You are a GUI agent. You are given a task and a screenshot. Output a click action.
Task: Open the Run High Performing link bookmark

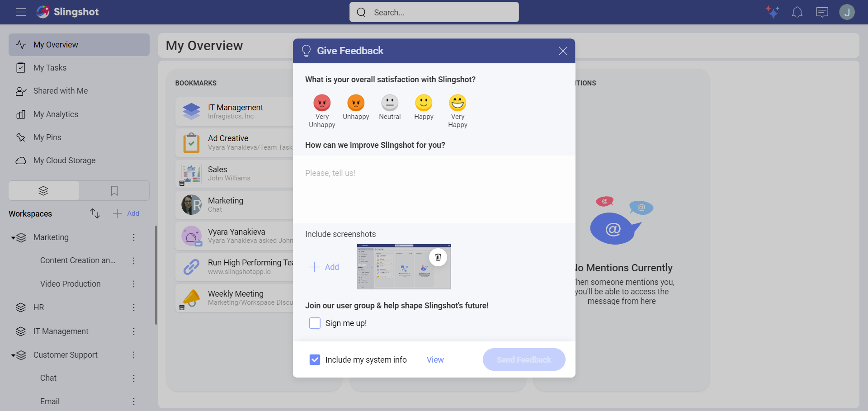point(234,267)
